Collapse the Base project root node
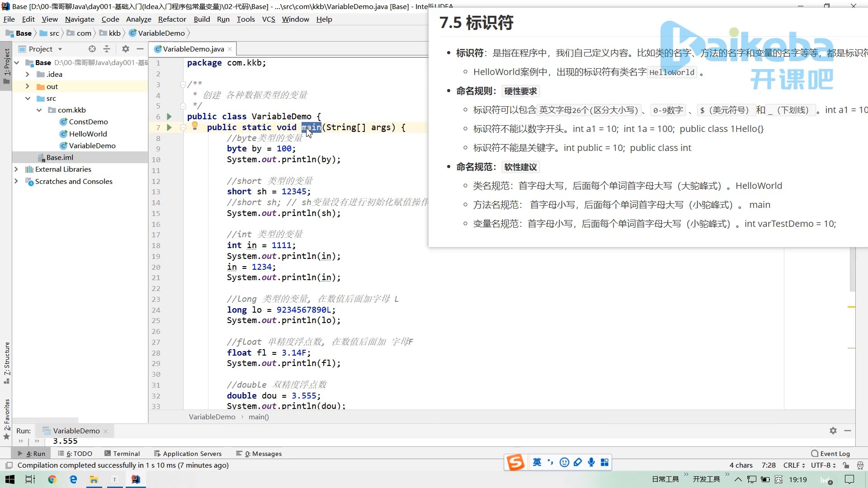The height and width of the screenshot is (488, 868). (17, 63)
